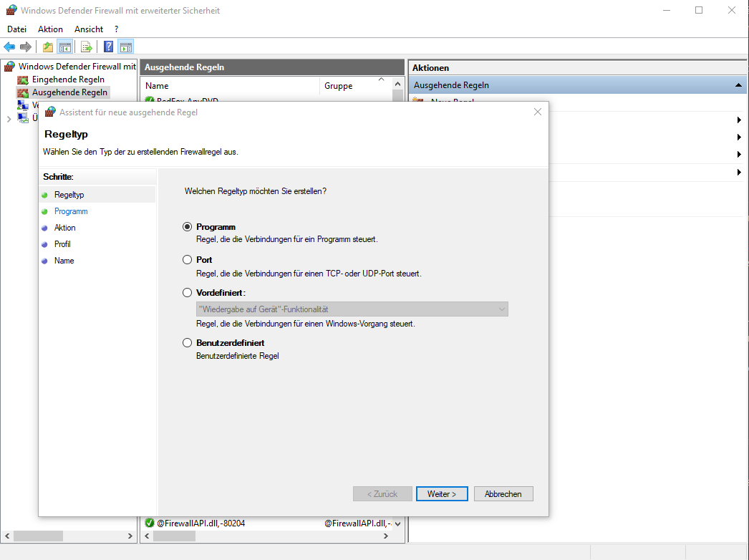Click the Eingehende Regeln brick wall icon
The height and width of the screenshot is (560, 749).
[23, 79]
